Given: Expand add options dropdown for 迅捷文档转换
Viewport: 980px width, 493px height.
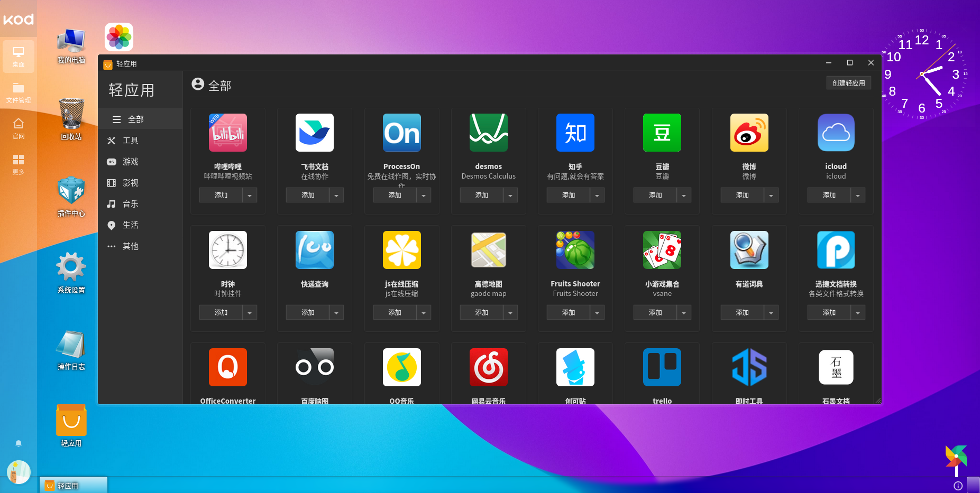Looking at the screenshot, I should click(x=858, y=313).
